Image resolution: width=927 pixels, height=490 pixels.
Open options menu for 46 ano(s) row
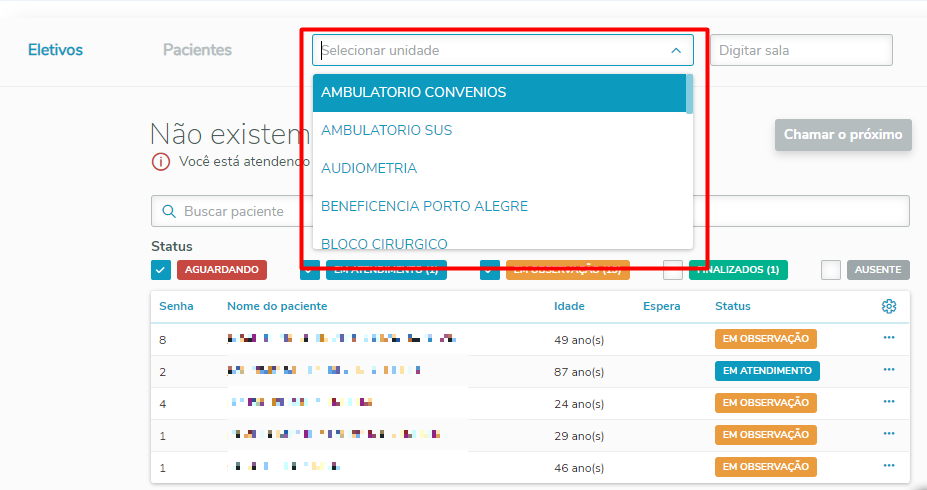[889, 465]
